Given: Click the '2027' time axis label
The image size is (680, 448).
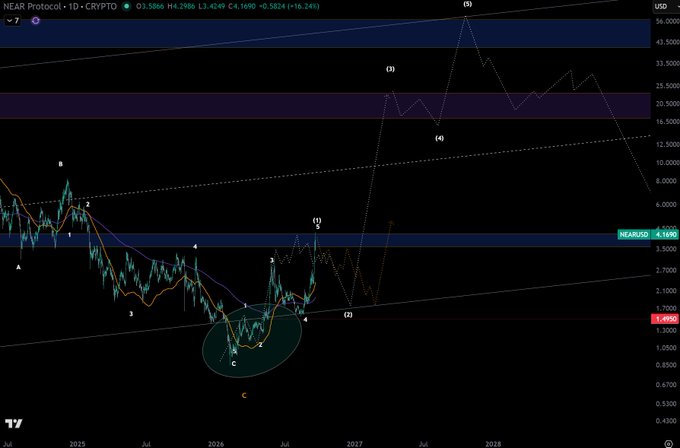Looking at the screenshot, I should [354, 444].
